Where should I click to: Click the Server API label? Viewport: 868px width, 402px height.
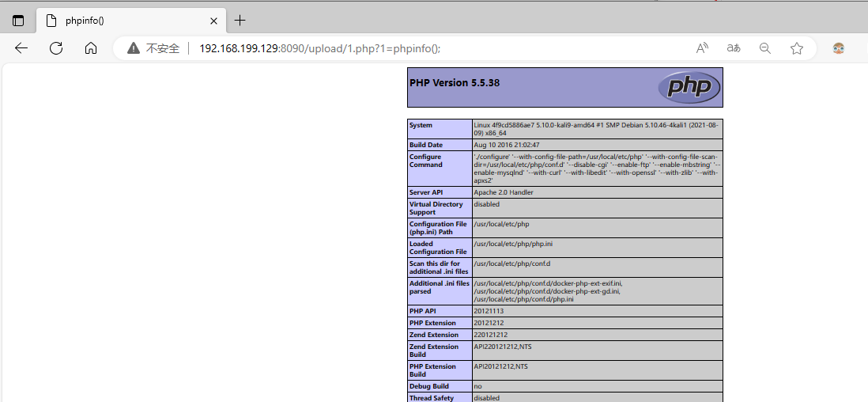pos(428,192)
